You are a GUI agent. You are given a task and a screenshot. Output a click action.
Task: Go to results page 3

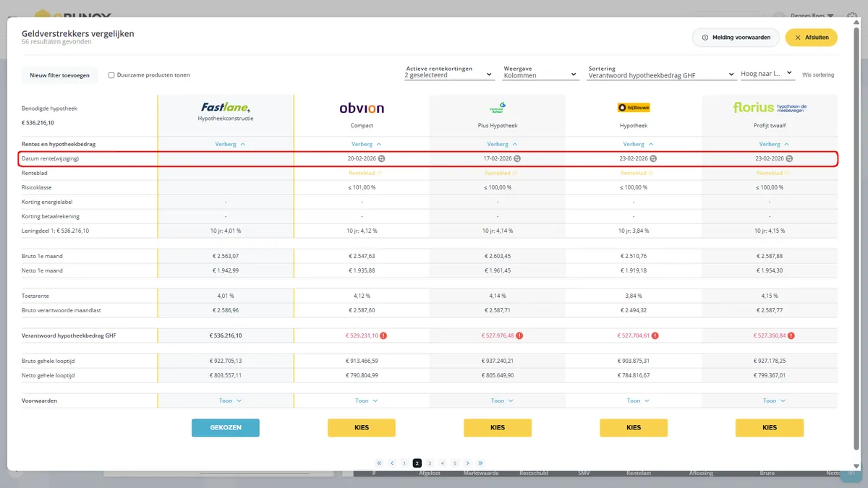[430, 463]
